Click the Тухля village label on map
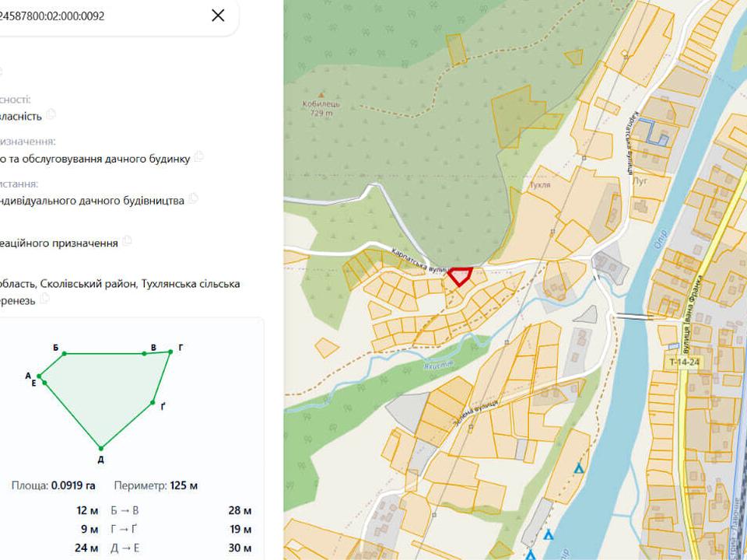Screen dimensions: 747x560 540,185
